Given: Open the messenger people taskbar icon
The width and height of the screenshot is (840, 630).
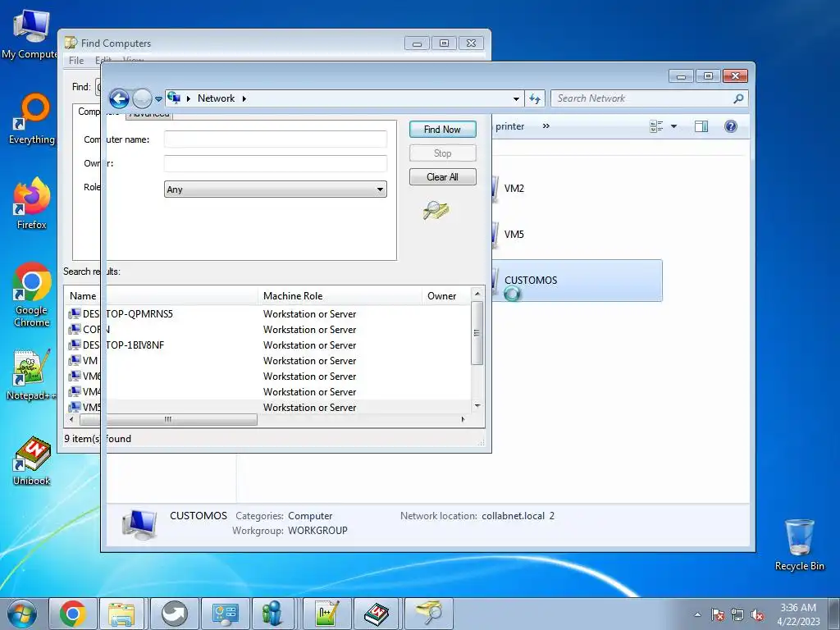Looking at the screenshot, I should (272, 614).
